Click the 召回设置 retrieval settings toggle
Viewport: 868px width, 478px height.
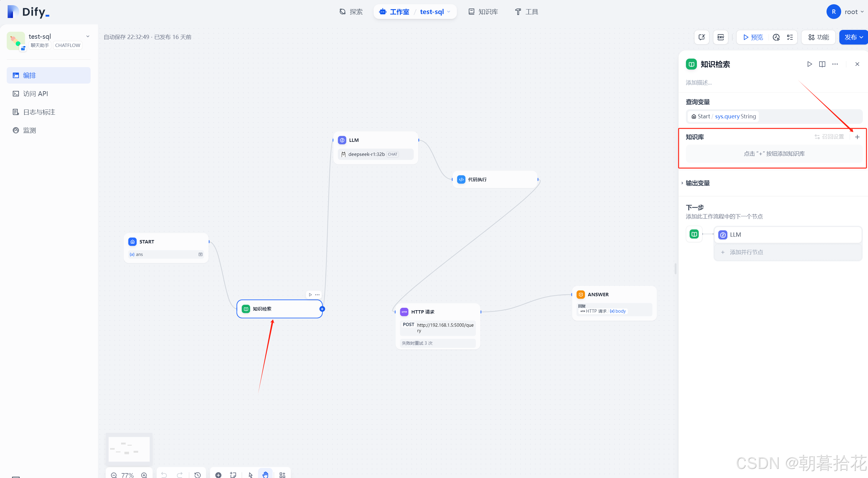829,137
